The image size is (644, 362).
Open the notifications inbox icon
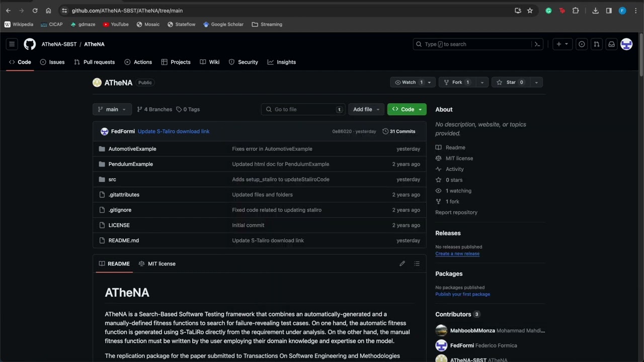611,44
